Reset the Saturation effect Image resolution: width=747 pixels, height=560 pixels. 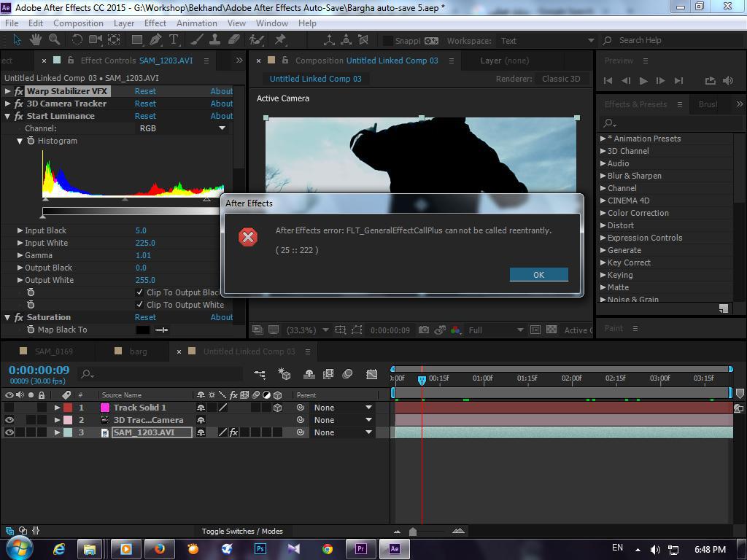(145, 316)
